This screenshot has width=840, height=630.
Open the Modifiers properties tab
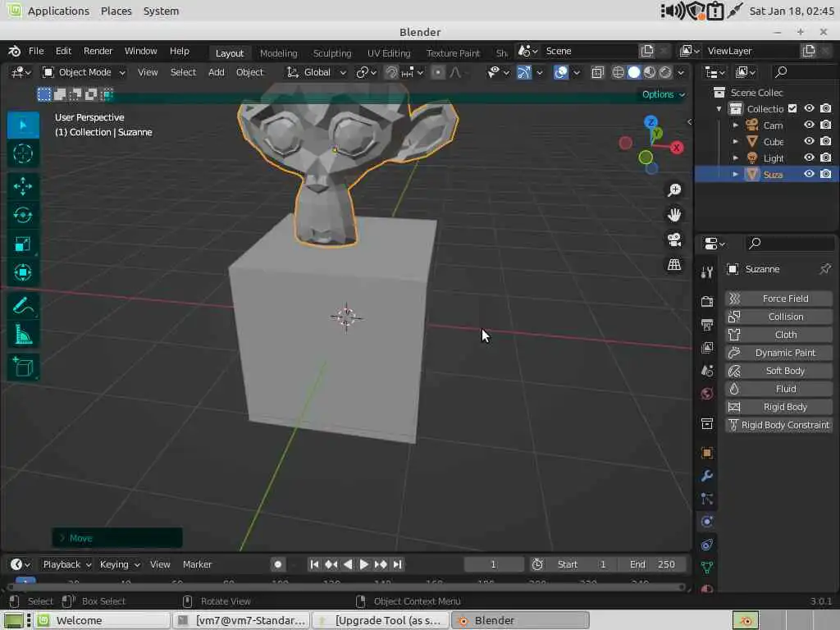(706, 476)
